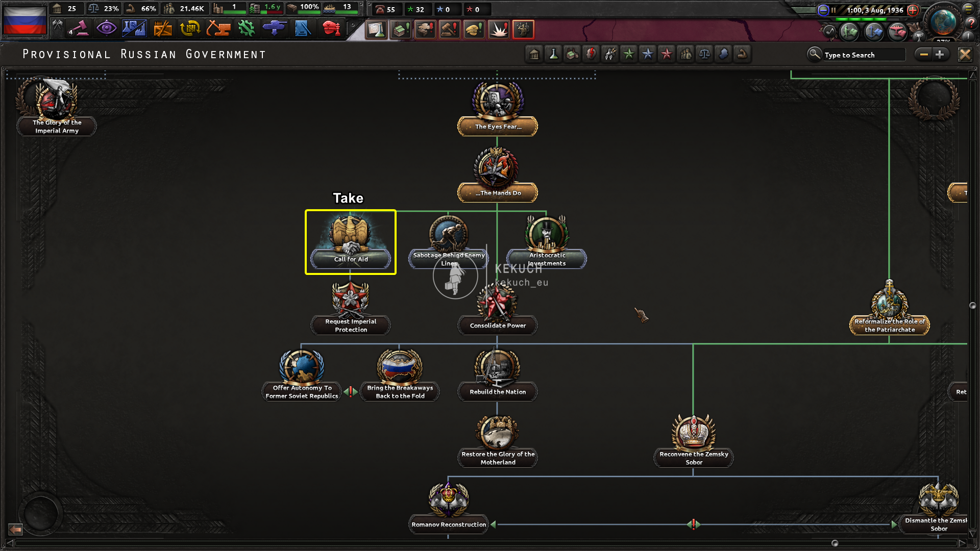Open the Logistics blue book icon
Viewport: 980px width, 551px height.
coord(303,28)
